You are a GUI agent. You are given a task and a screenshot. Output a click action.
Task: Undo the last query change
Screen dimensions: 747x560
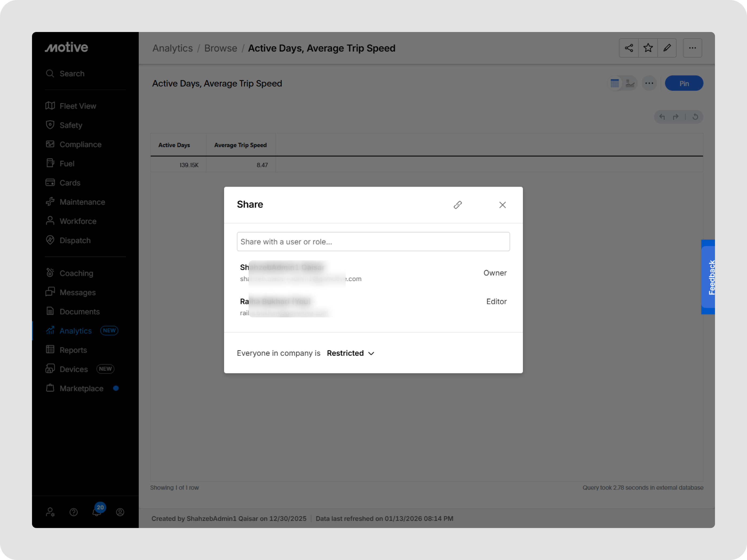[x=662, y=117]
